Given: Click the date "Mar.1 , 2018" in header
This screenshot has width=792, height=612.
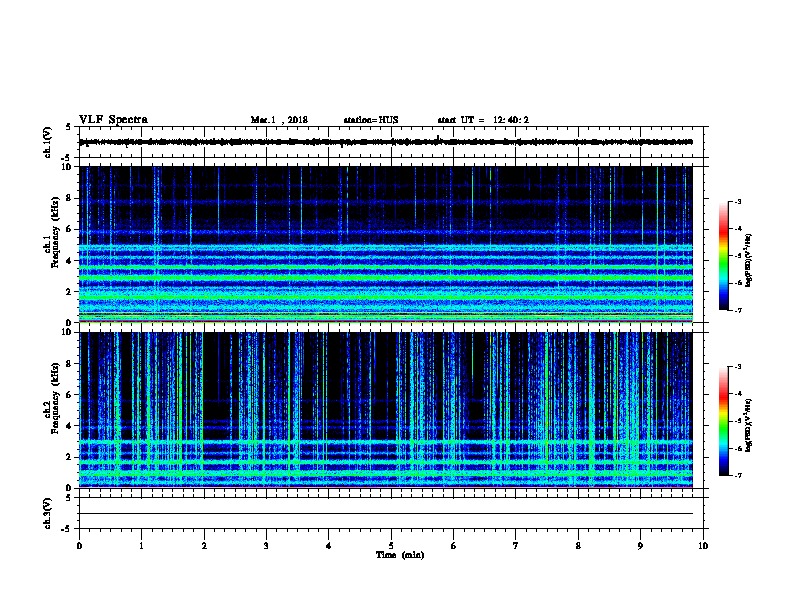Looking at the screenshot, I should [279, 120].
